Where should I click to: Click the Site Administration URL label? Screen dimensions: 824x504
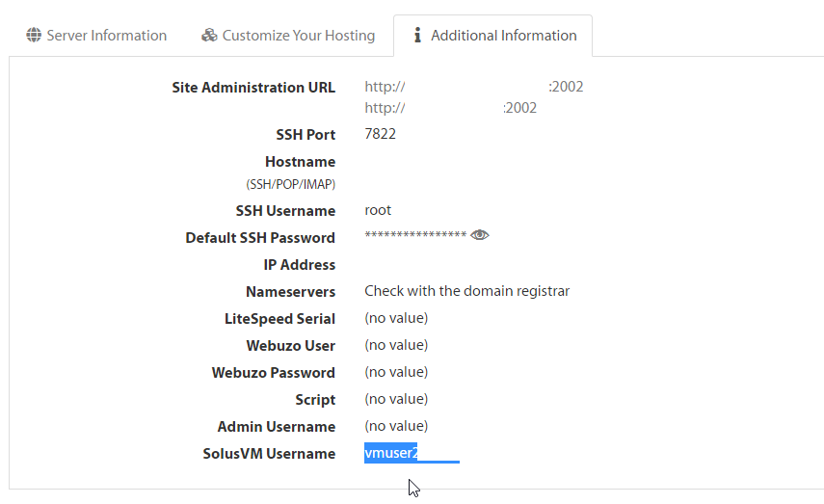click(253, 88)
